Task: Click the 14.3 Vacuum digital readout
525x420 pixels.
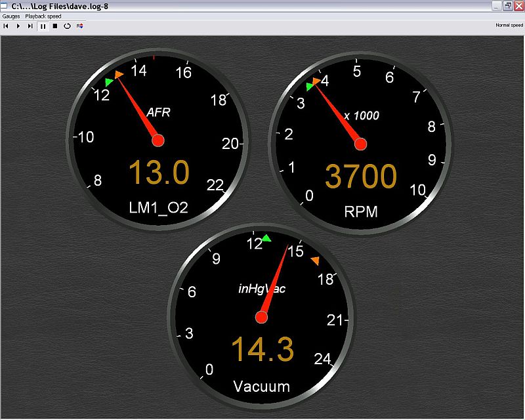Action: tap(262, 350)
